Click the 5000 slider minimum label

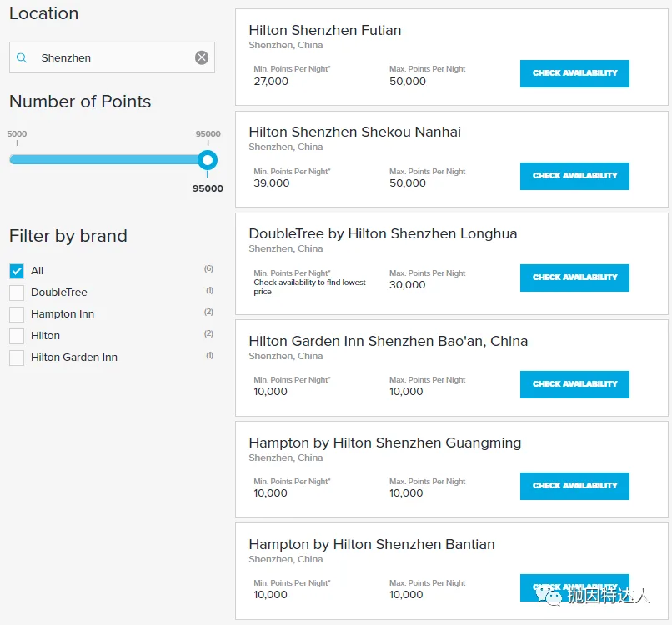(x=17, y=133)
